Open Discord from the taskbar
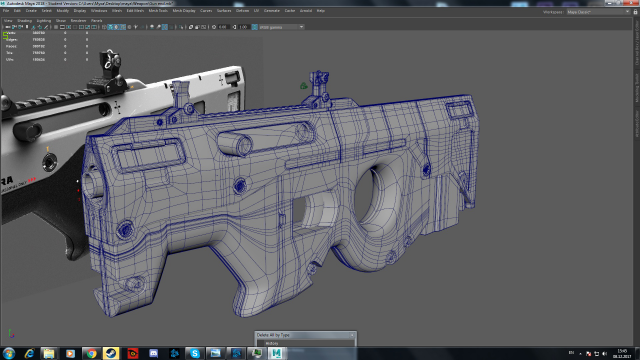 tap(153, 353)
